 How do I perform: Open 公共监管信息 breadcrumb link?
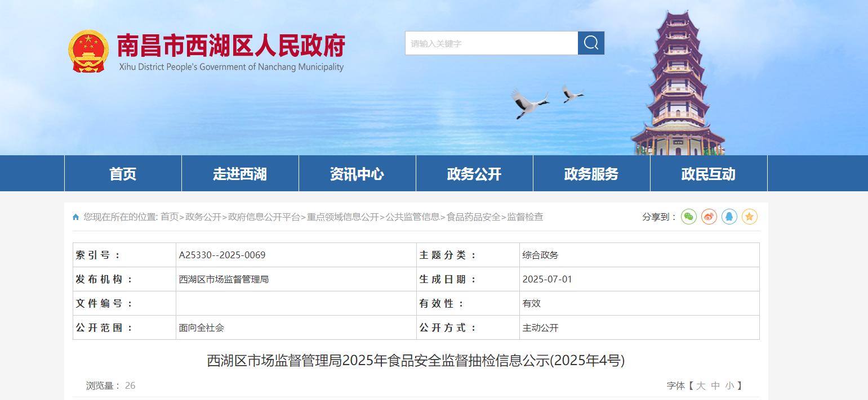[x=413, y=217]
